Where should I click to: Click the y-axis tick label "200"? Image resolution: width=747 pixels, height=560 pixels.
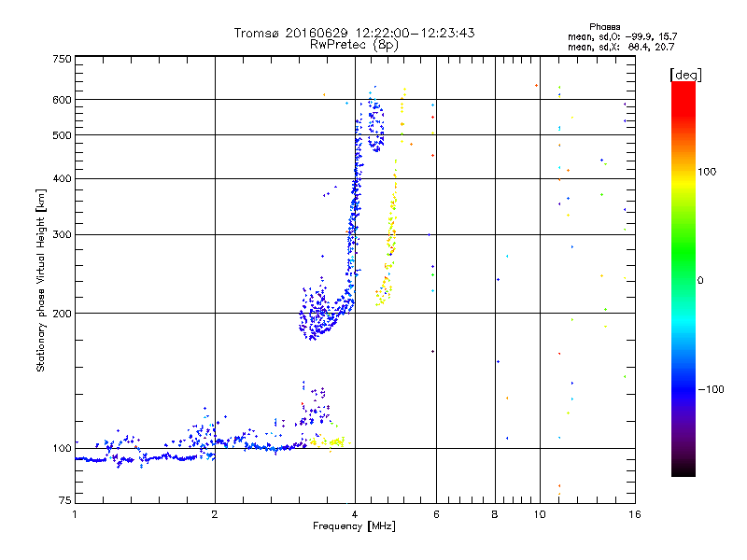62,314
